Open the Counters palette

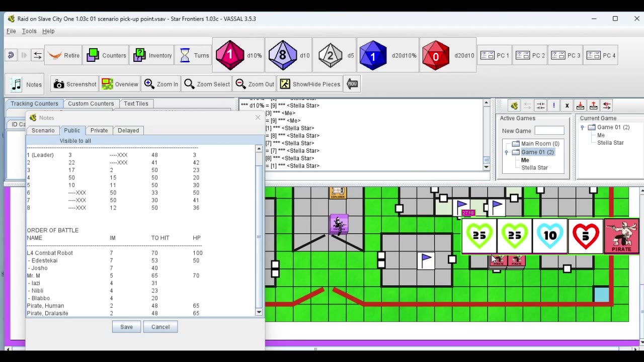click(106, 55)
